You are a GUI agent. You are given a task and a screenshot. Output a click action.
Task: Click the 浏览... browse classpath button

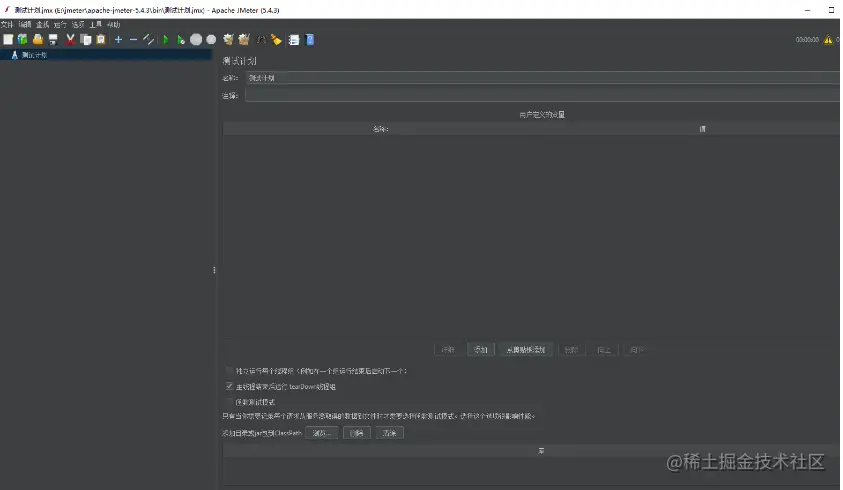coord(322,433)
